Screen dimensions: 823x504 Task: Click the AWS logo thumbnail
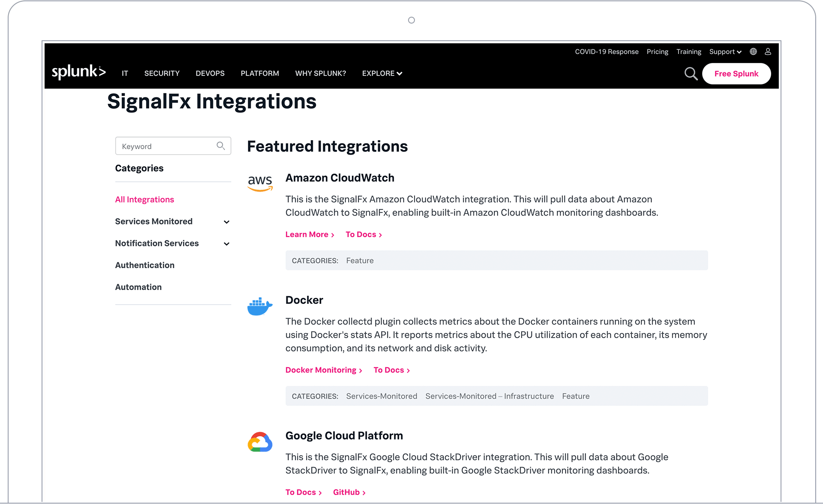point(260,183)
